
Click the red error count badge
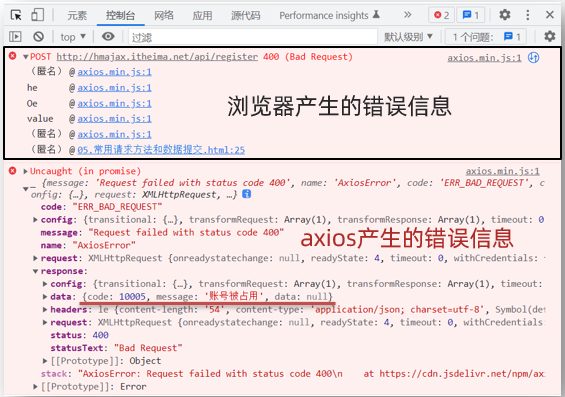coord(441,15)
